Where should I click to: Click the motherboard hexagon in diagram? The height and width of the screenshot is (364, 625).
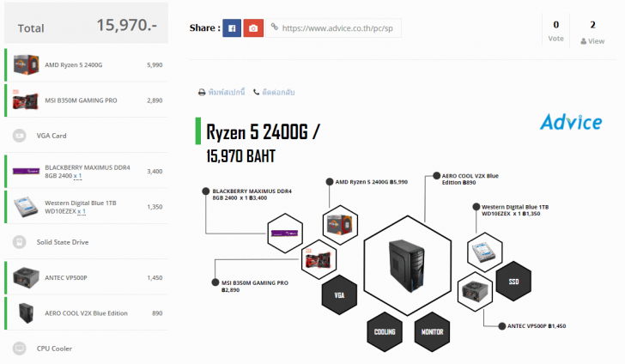tap(319, 259)
